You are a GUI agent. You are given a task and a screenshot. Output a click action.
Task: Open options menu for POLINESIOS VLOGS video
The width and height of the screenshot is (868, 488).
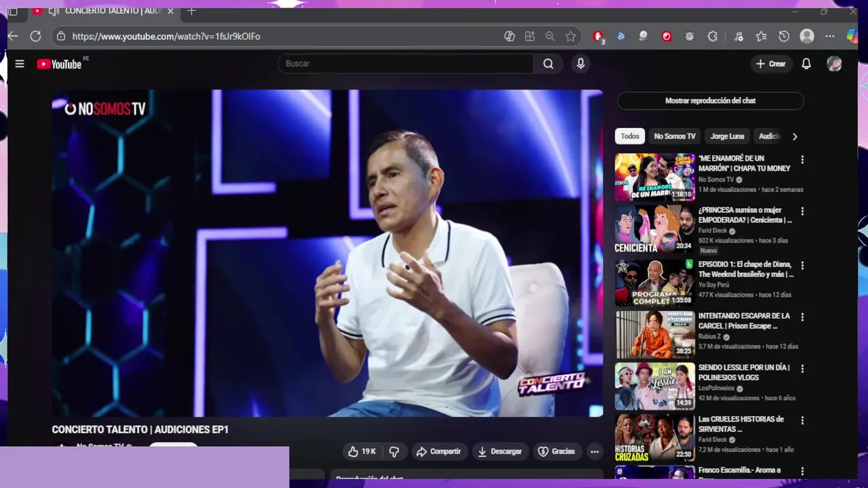[802, 369]
